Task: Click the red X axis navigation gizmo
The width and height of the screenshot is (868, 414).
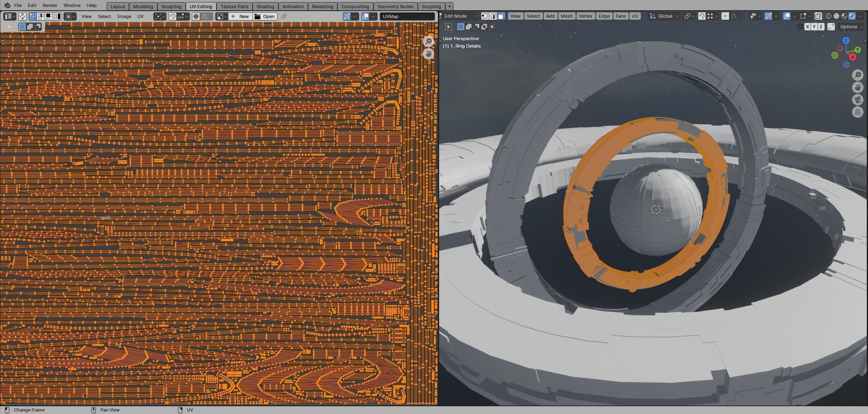Action: (x=853, y=57)
